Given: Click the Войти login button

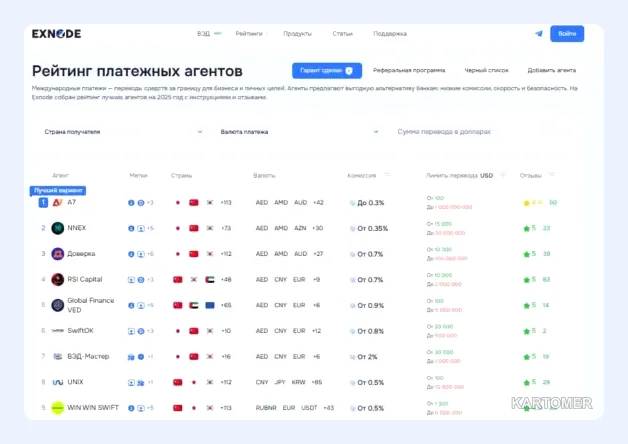Looking at the screenshot, I should (x=567, y=34).
